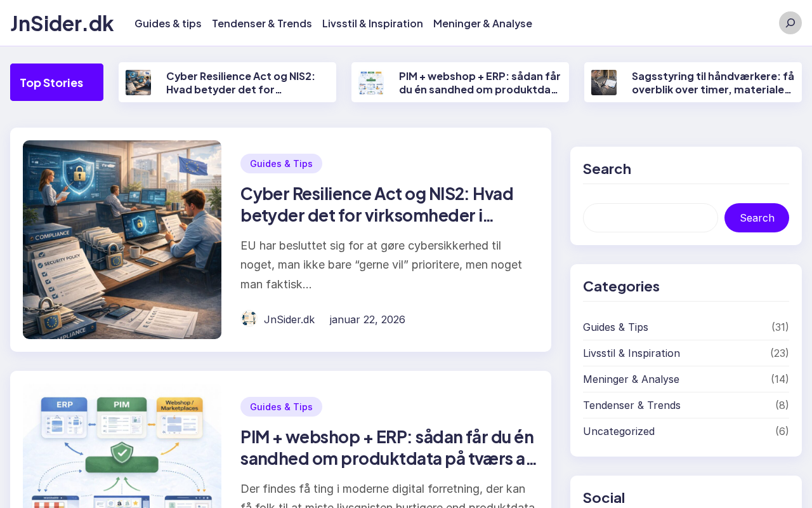Open Livsstil & Inspiration menu item
This screenshot has width=812, height=508.
click(x=372, y=23)
